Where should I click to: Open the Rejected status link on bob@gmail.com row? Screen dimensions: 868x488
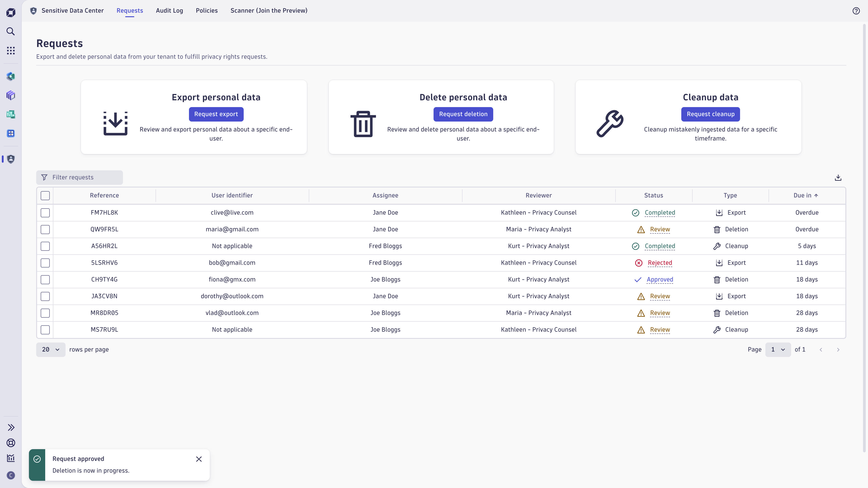coord(660,263)
